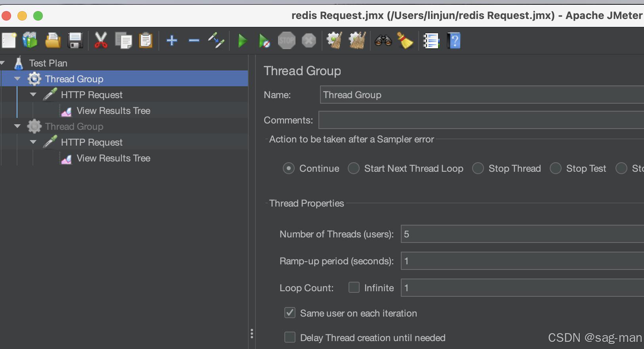644x349 pixels.
Task: Expand all nodes with plus icon
Action: coord(172,40)
